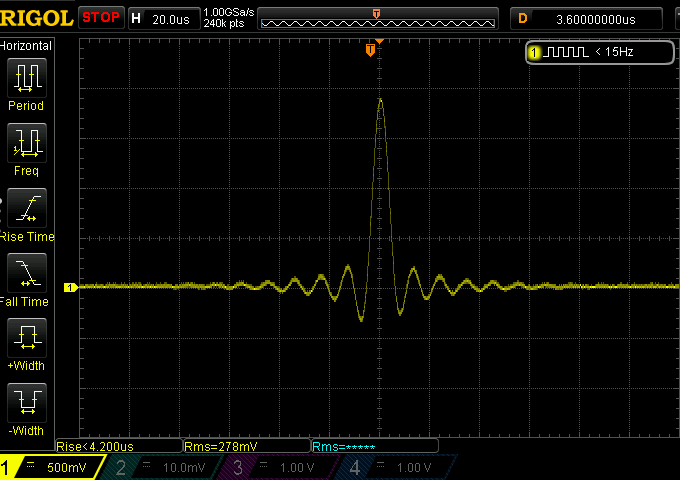Click the orange trigger T marker on graticule

point(370,50)
